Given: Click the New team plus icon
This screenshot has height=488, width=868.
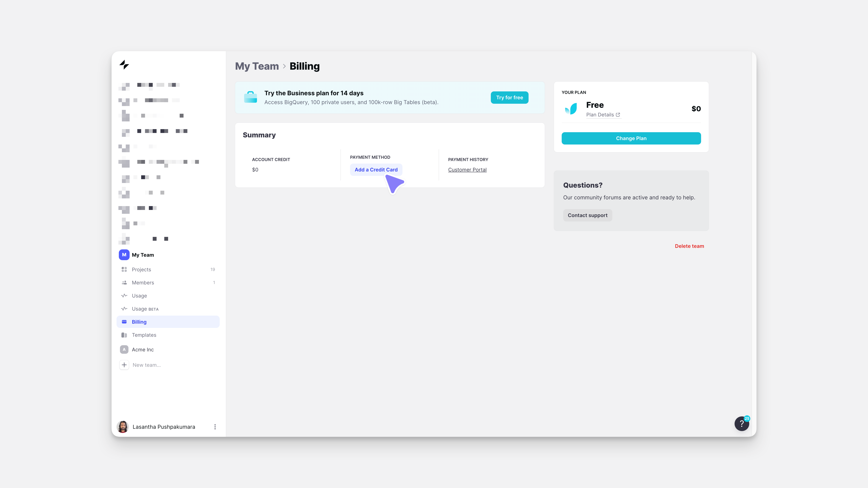Looking at the screenshot, I should tap(124, 365).
